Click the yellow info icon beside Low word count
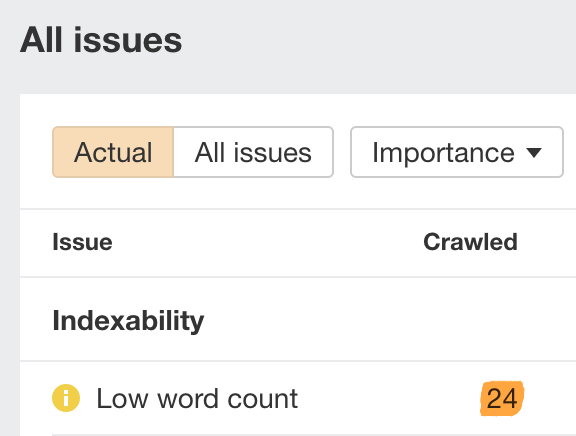This screenshot has width=576, height=436. pyautogui.click(x=66, y=398)
